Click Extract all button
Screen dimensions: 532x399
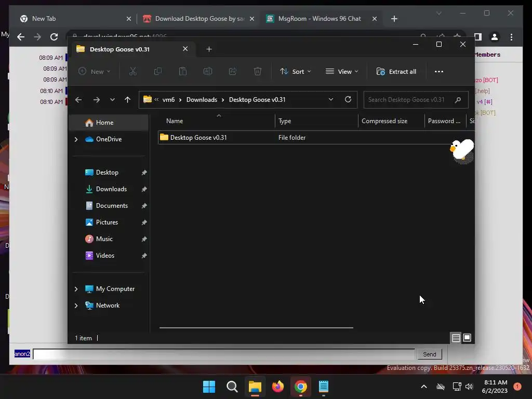(x=396, y=71)
